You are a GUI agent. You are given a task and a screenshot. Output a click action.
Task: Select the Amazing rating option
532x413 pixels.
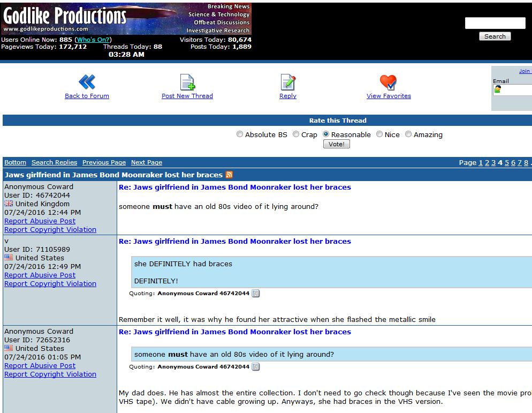pyautogui.click(x=408, y=134)
